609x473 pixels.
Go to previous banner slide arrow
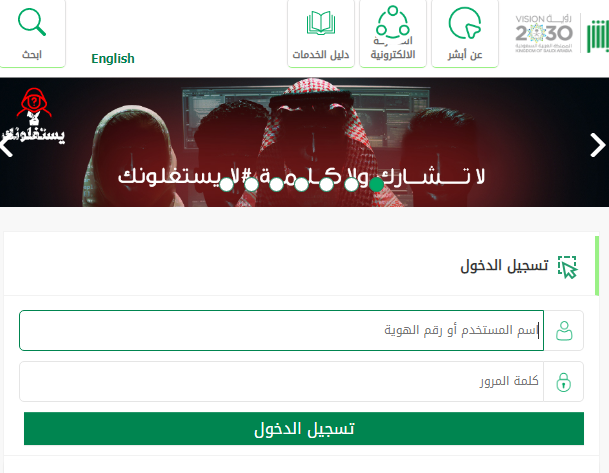point(6,145)
